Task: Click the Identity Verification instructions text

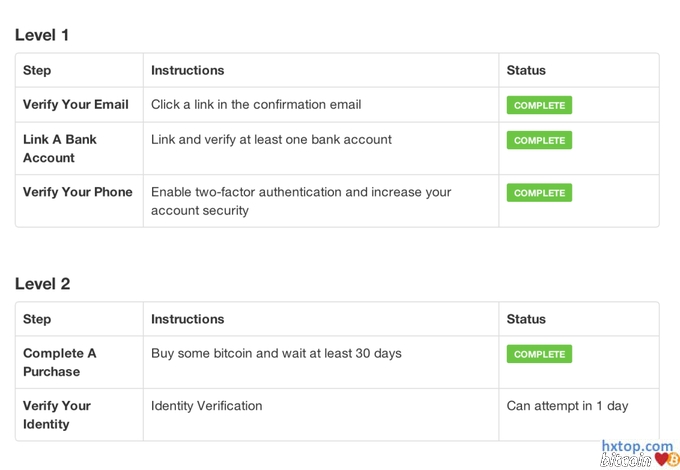Action: (207, 406)
